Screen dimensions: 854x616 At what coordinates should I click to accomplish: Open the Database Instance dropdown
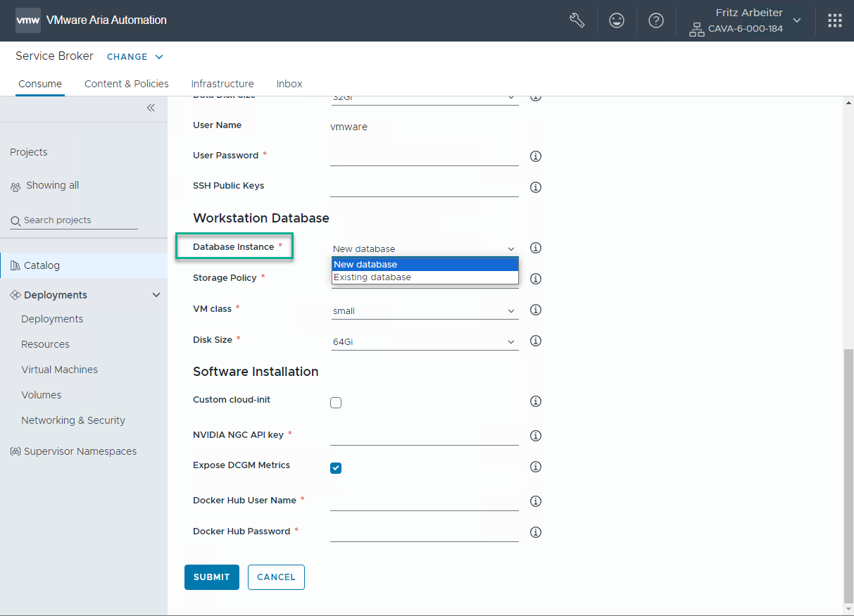425,249
